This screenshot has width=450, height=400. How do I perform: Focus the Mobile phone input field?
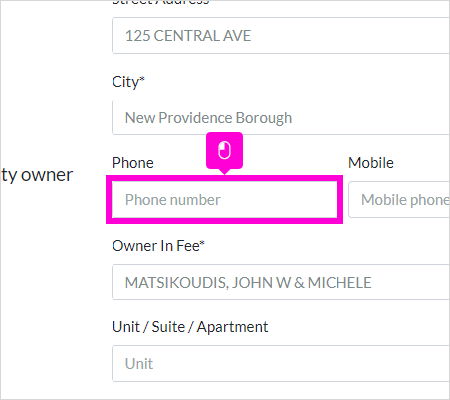coord(399,199)
